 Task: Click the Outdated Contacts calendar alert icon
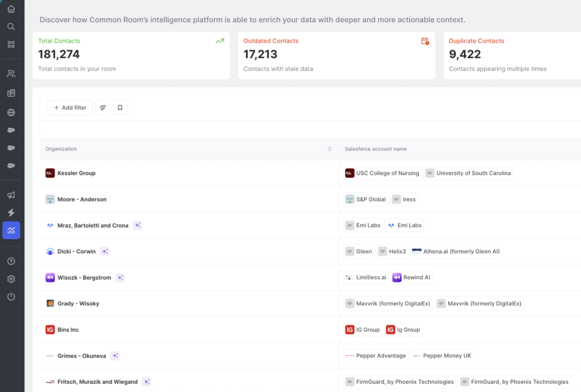[x=425, y=41]
